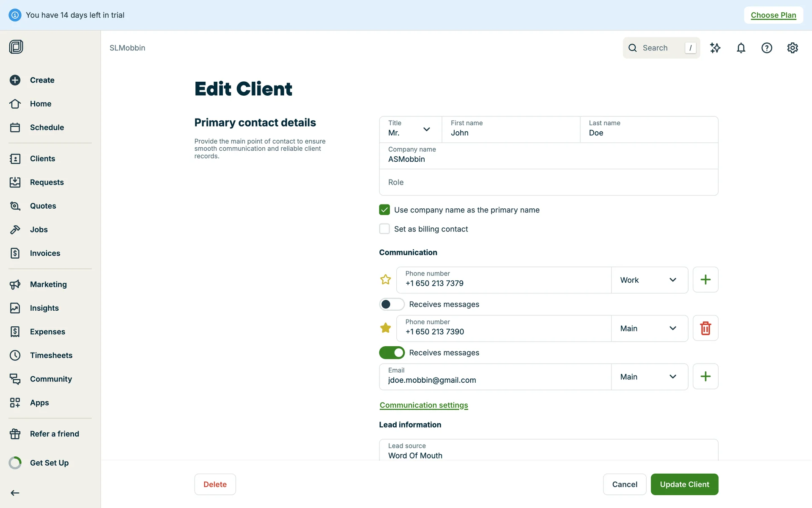This screenshot has height=508, width=812.
Task: Open the settings gear icon
Action: click(793, 48)
